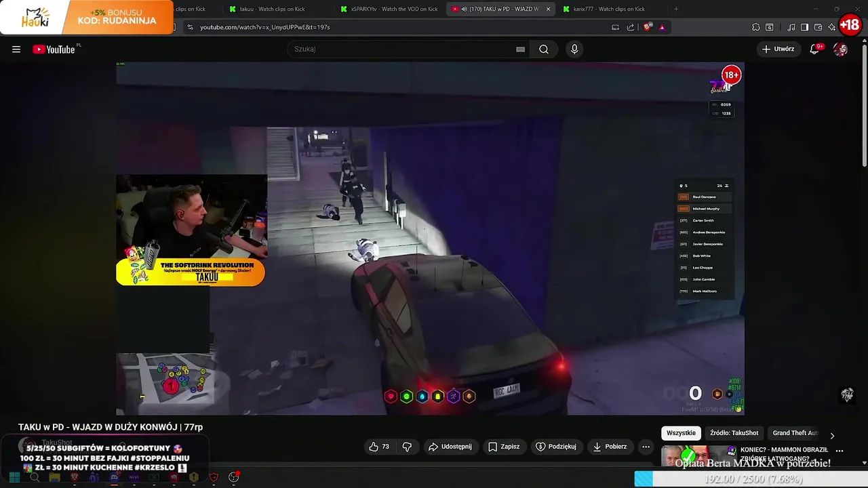The width and height of the screenshot is (868, 488).
Task: Click the Podziękuj thanks button
Action: tap(556, 447)
